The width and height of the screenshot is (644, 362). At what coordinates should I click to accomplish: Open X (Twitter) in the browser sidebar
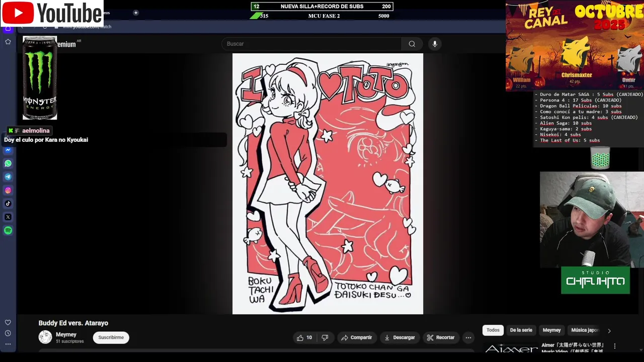pyautogui.click(x=8, y=217)
